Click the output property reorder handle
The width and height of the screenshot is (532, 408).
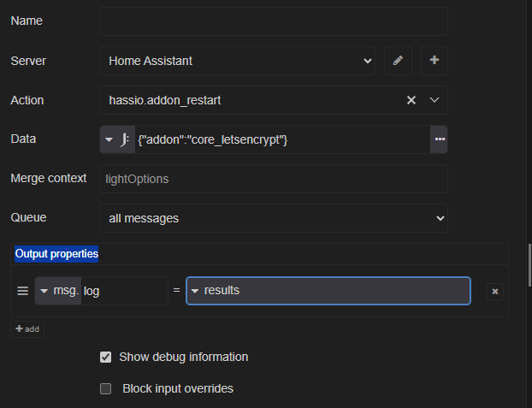(23, 291)
